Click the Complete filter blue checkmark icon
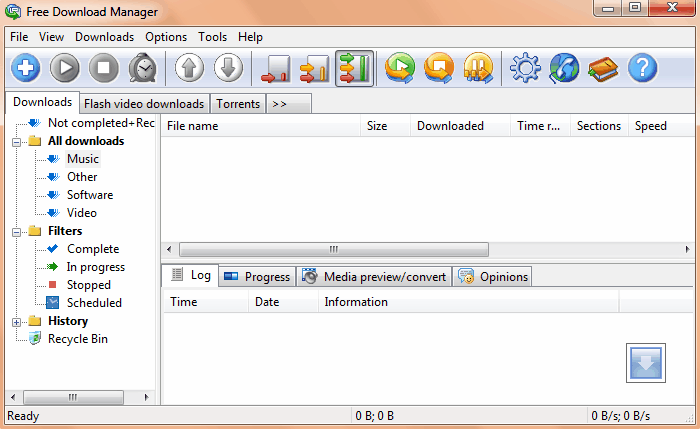Image resolution: width=700 pixels, height=429 pixels. [53, 249]
